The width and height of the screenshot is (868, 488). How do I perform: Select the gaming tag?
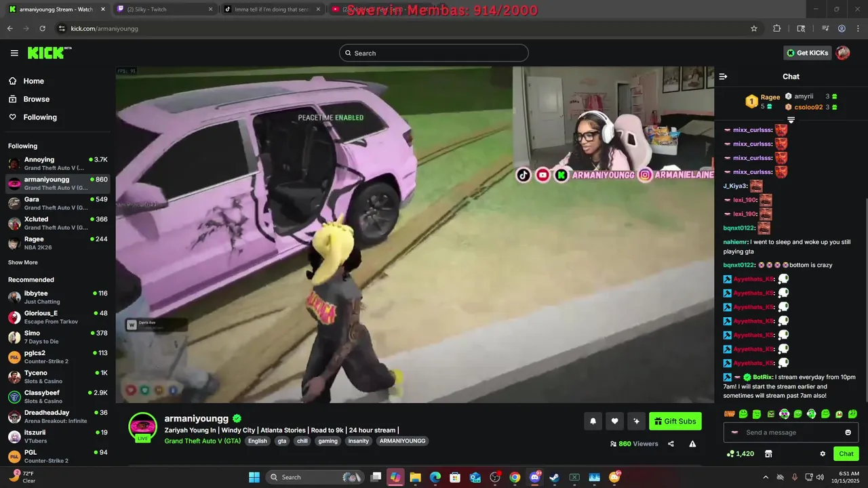pos(328,441)
